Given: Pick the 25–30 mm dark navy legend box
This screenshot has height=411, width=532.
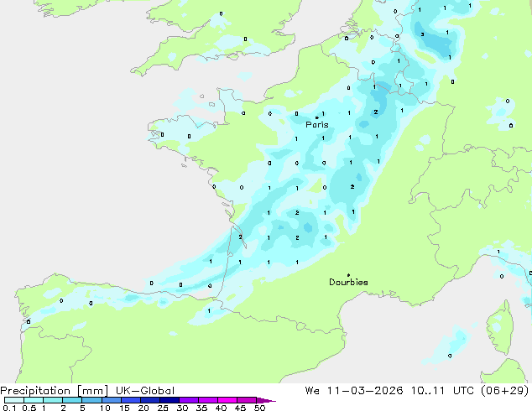Looking at the screenshot, I should coord(170,400).
